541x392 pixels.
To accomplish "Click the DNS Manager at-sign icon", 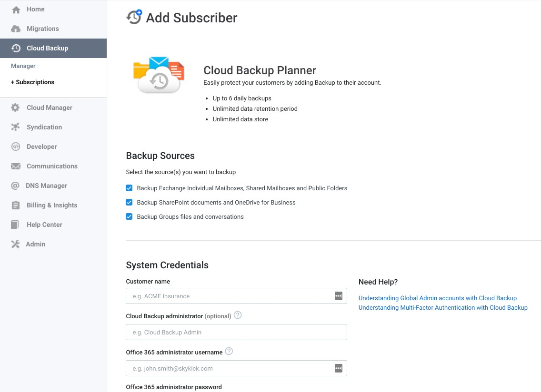I will 15,186.
